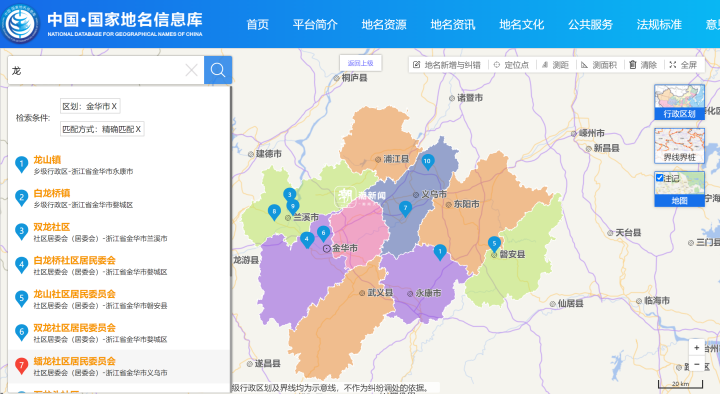720x394 pixels.
Task: Toggle the 注记 annotation checkbox
Action: click(660, 178)
